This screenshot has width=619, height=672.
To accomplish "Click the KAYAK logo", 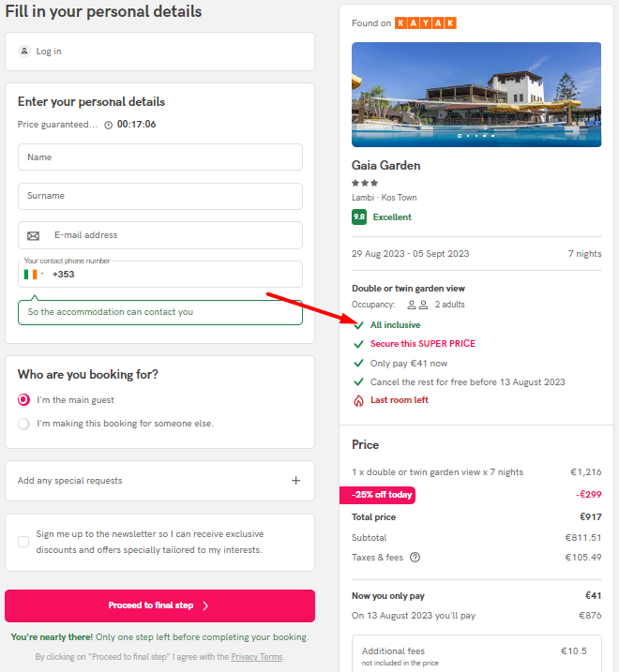I will pyautogui.click(x=426, y=23).
